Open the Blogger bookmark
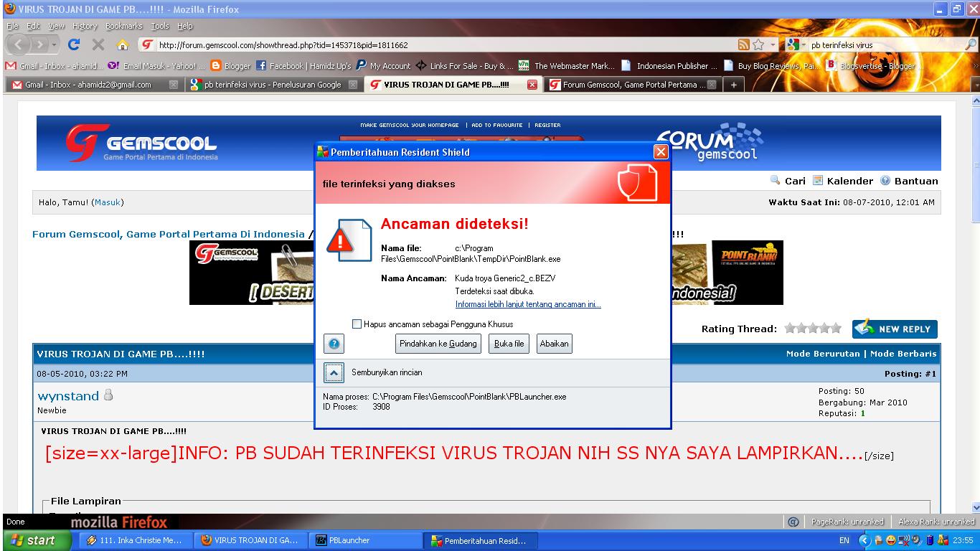This screenshot has height=551, width=980. 230,65
